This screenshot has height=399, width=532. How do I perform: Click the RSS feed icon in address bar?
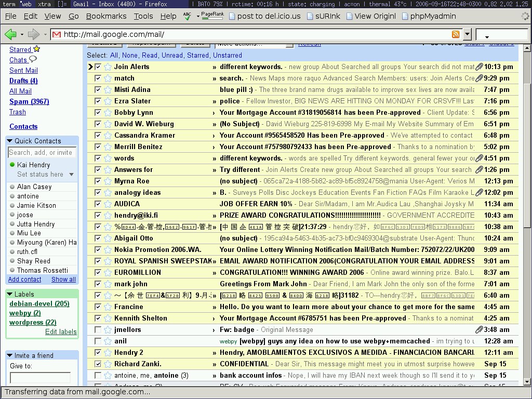coord(456,34)
